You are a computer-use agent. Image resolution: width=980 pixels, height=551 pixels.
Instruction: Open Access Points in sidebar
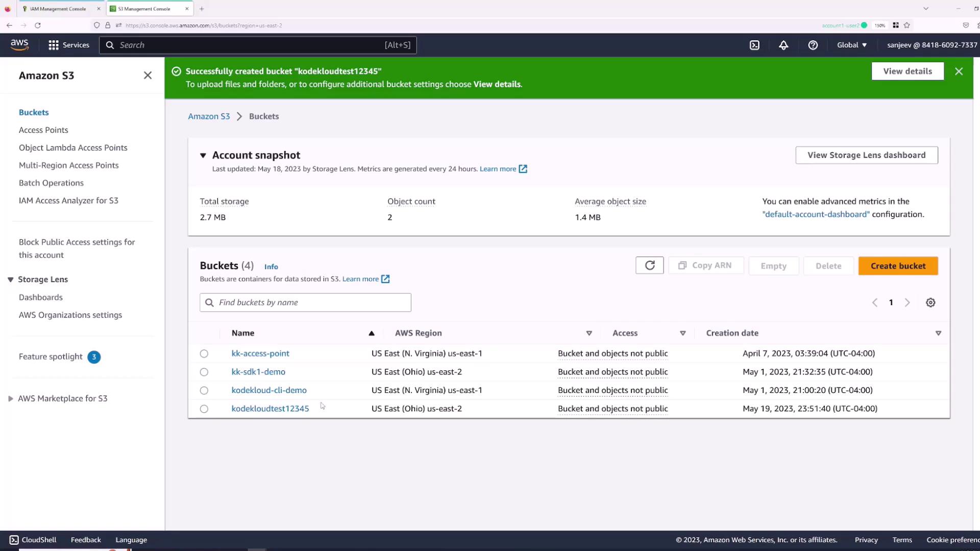43,130
